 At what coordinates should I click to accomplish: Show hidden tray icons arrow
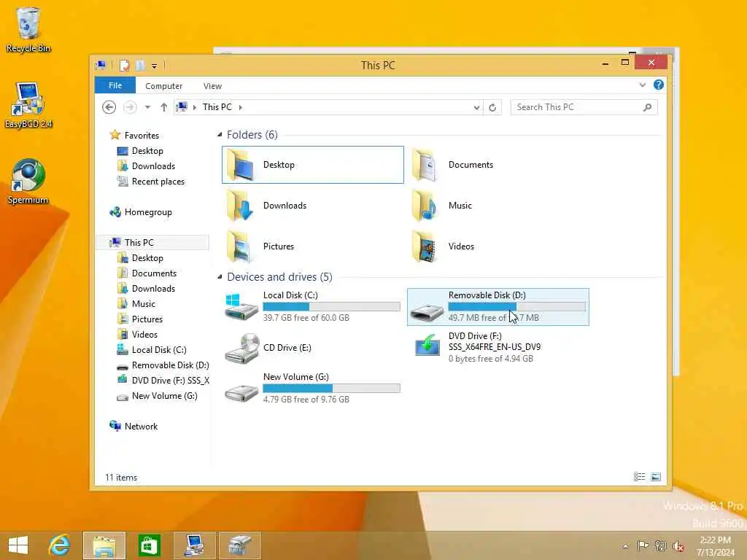point(625,545)
